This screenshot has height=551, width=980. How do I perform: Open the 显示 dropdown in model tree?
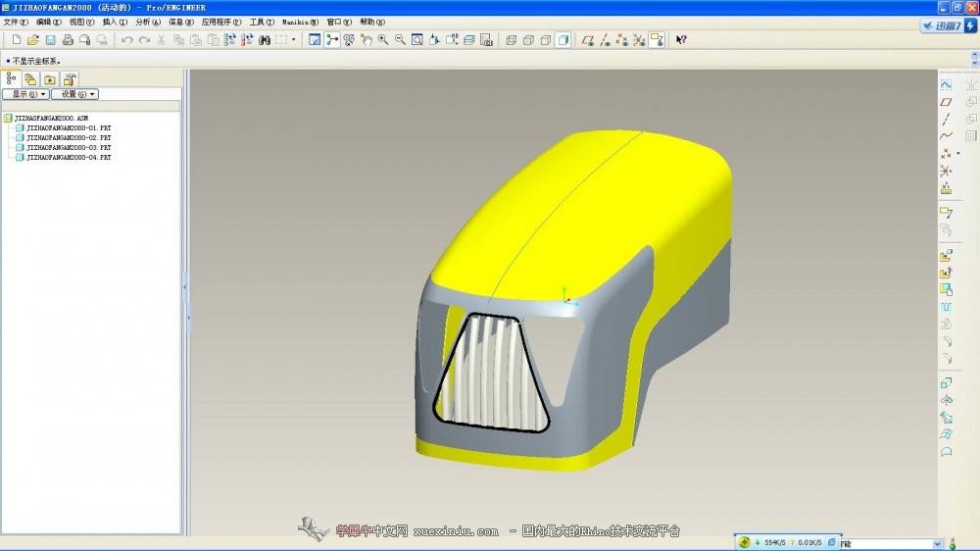25,94
